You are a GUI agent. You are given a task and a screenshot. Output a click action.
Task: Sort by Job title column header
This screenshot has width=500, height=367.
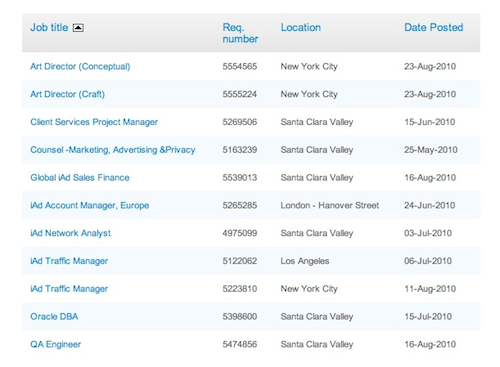(49, 27)
